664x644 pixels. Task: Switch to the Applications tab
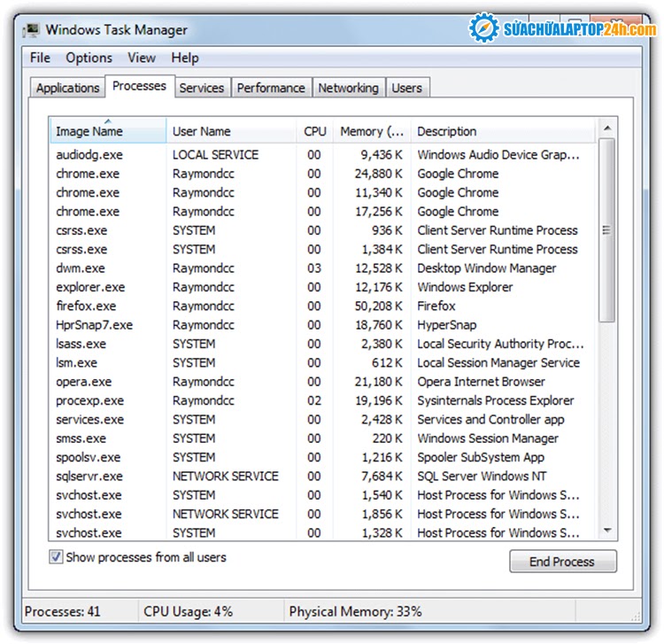67,88
